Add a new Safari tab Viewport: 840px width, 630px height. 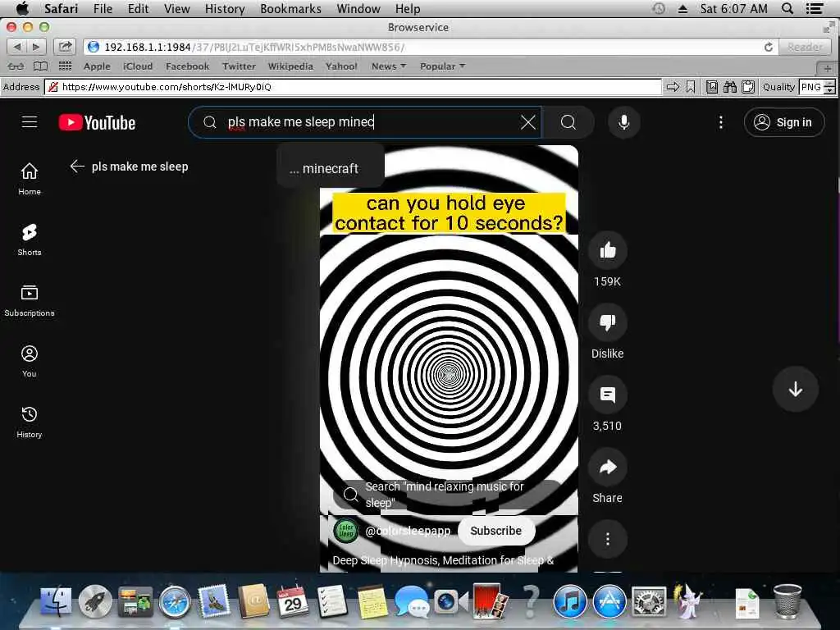click(x=827, y=68)
